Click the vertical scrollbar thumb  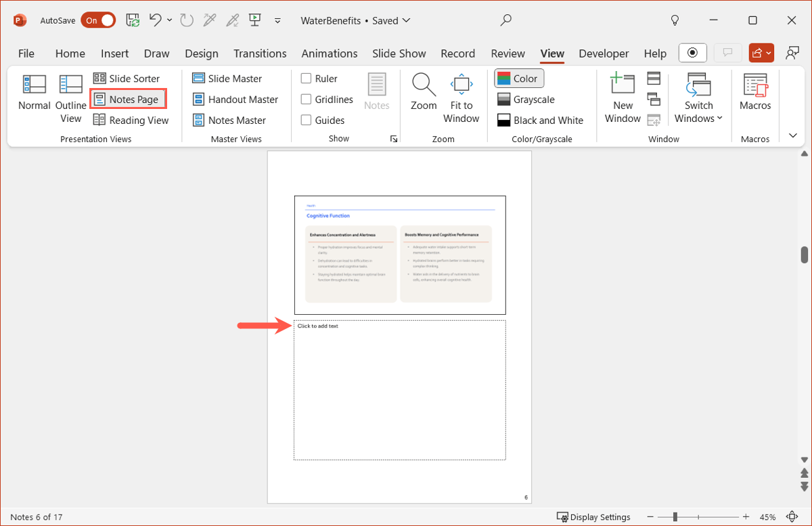pos(805,255)
